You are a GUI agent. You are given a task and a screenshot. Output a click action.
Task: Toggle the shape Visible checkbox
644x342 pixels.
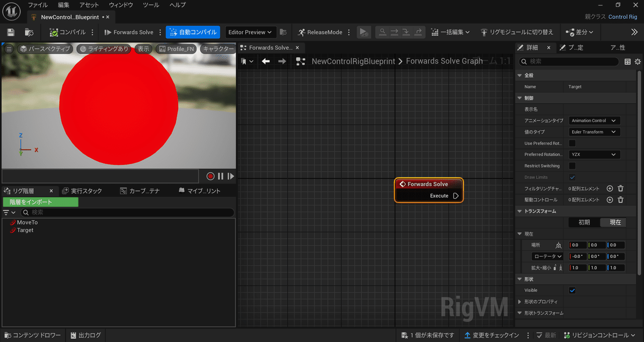click(x=572, y=290)
